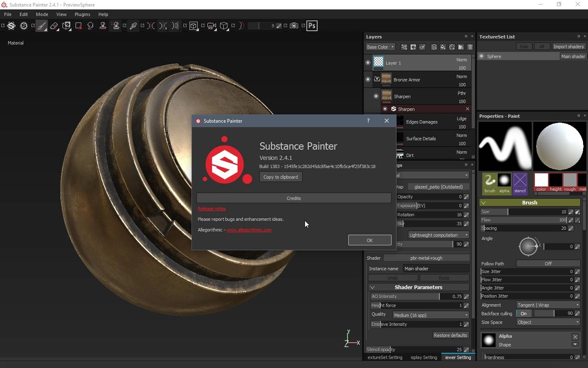588x368 pixels.
Task: Open the Size Space Object dropdown
Action: (548, 322)
